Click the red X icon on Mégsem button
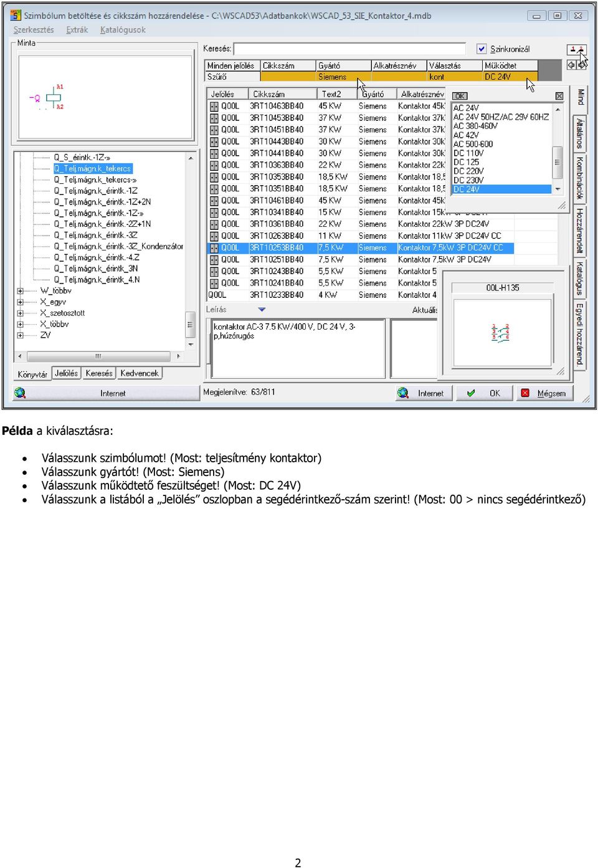The height and width of the screenshot is (868, 598). coord(525,393)
